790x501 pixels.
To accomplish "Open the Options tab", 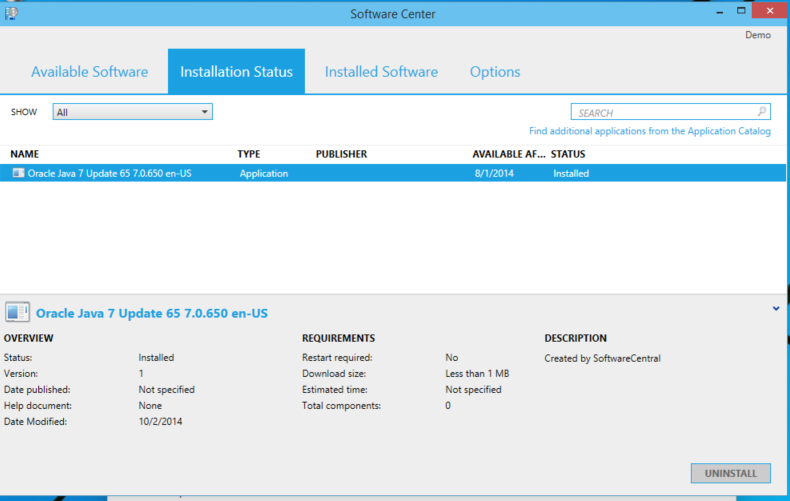I will tap(495, 72).
